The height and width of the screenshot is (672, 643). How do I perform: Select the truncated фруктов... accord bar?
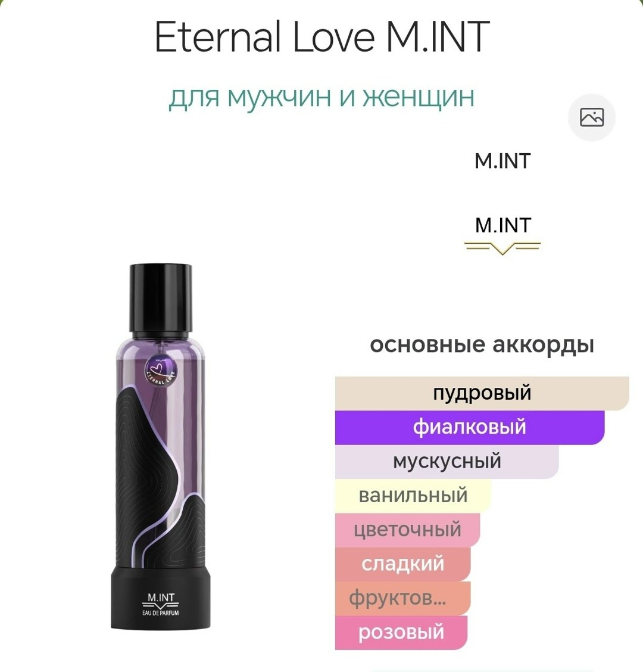(402, 598)
